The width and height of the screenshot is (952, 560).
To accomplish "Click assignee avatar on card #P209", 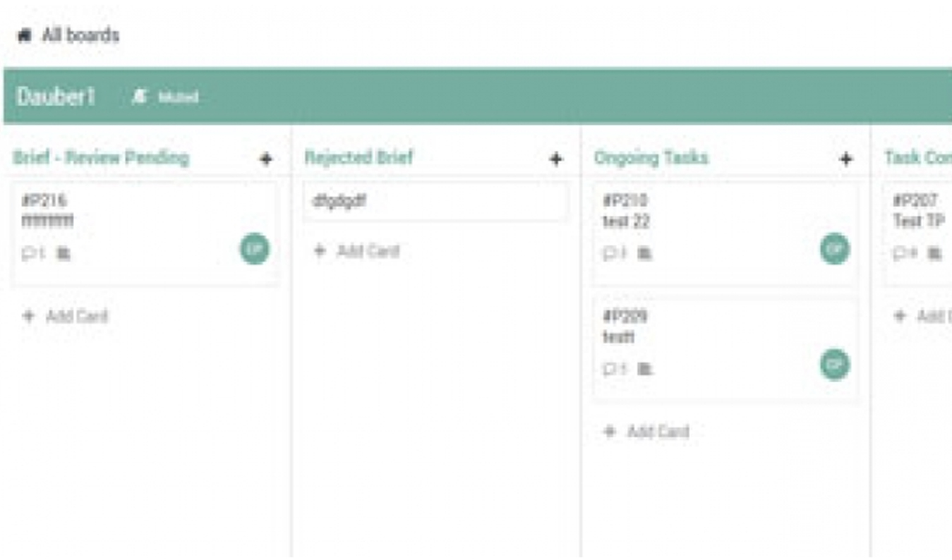I will [835, 365].
